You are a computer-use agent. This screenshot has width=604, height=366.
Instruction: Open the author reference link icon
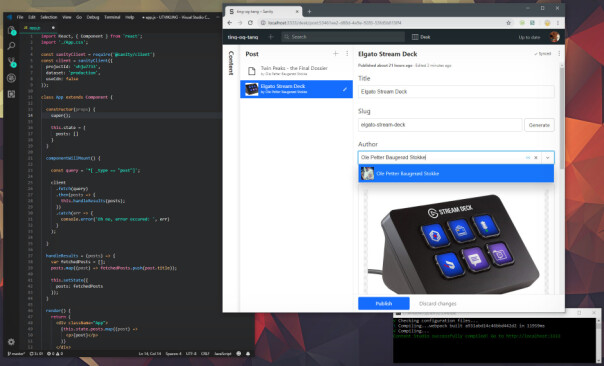coord(528,158)
